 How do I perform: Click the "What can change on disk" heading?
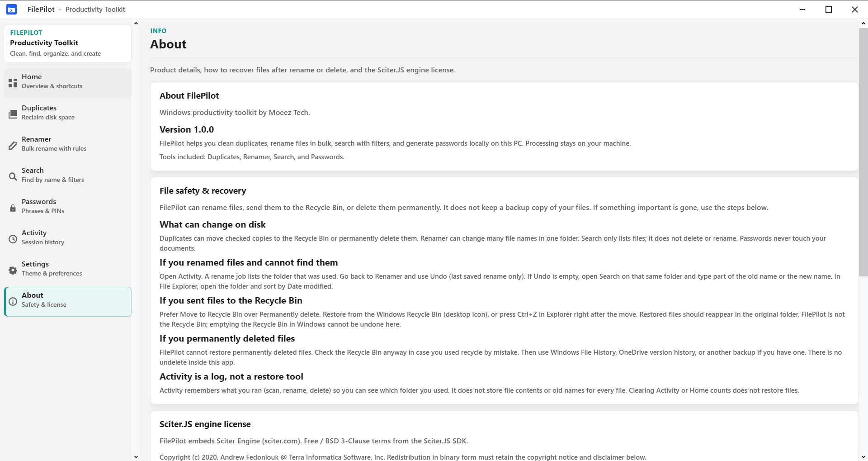pyautogui.click(x=212, y=225)
